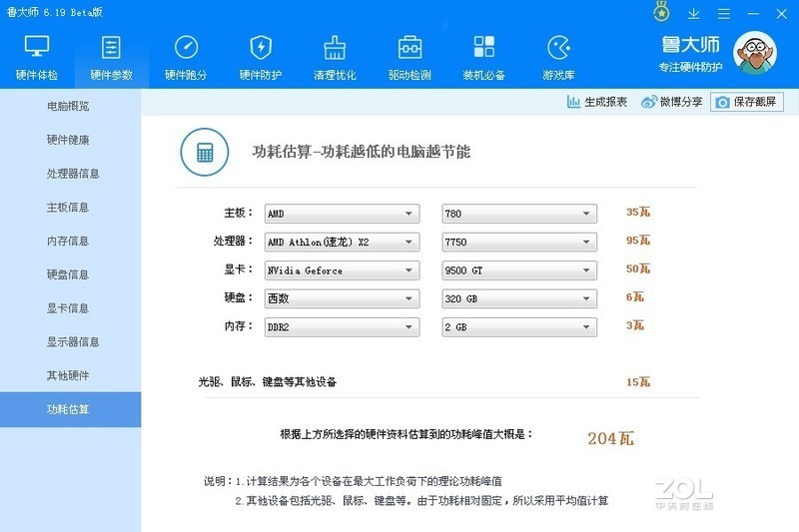Screen dimensions: 799x532
Task: Open 硬盘信息 in sidebar
Action: tap(68, 274)
